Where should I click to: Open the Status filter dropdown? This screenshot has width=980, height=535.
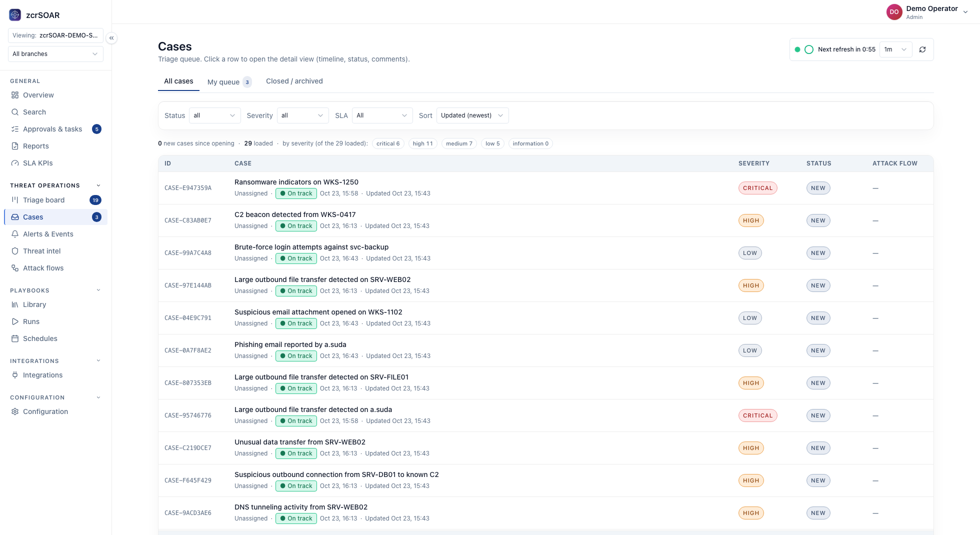coord(214,115)
